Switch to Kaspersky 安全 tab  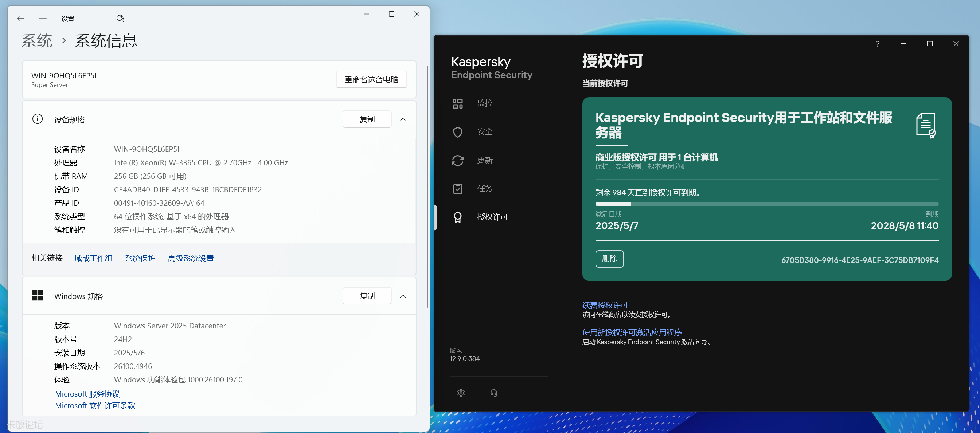tap(485, 132)
